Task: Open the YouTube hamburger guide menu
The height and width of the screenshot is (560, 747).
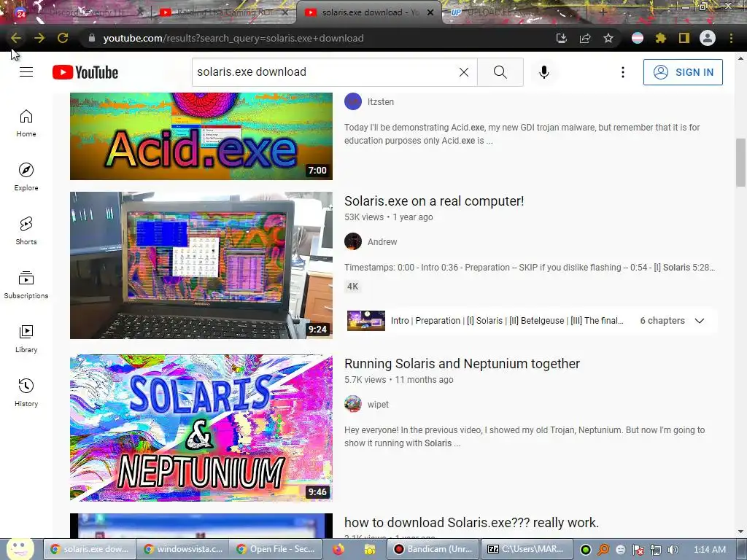Action: [x=26, y=72]
